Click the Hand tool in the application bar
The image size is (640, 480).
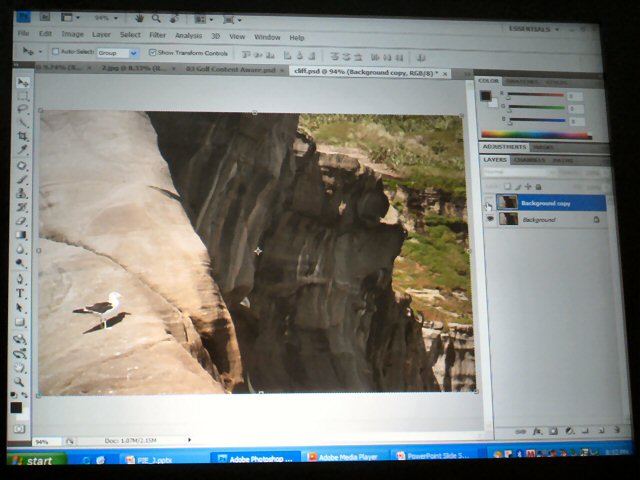140,18
